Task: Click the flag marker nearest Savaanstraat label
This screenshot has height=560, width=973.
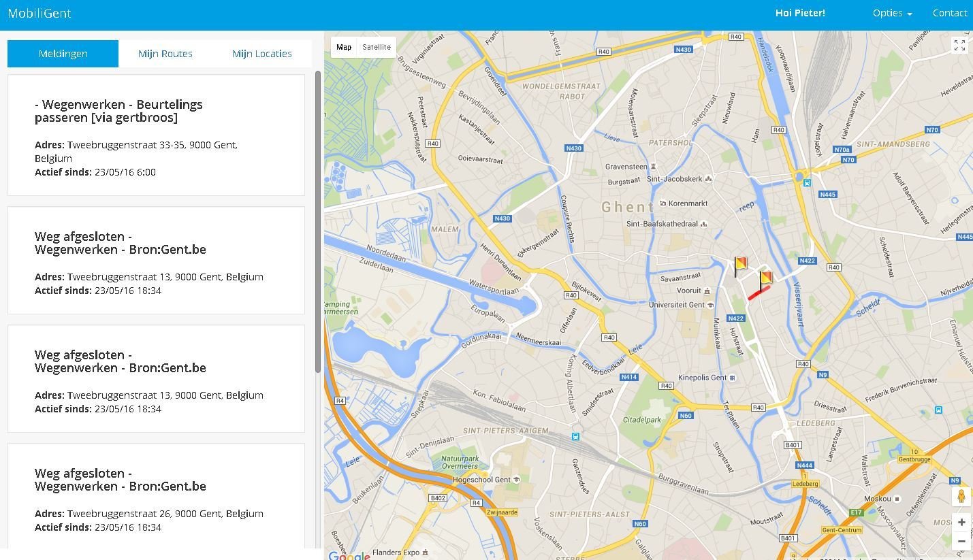Action: [x=739, y=266]
